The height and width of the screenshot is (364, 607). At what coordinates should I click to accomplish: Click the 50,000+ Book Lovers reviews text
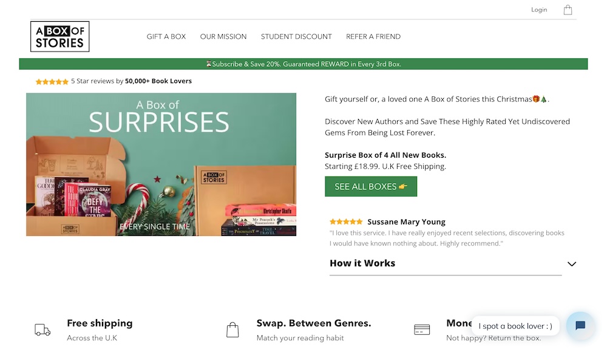pyautogui.click(x=158, y=81)
